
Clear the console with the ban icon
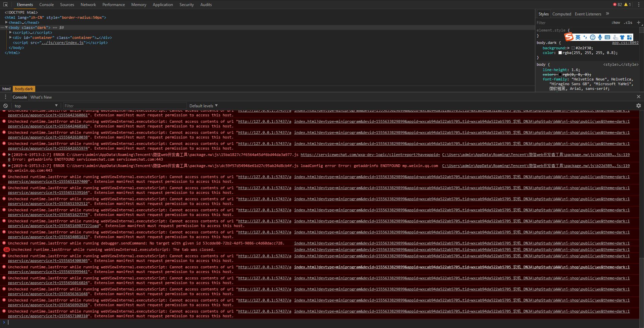pyautogui.click(x=5, y=106)
